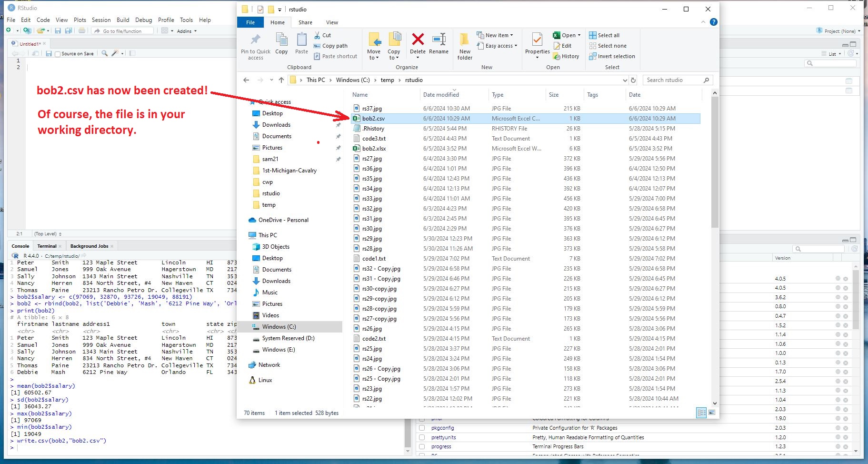Screen dimensions: 868x464
Task: Click Pin to Quick access icon
Action: [x=256, y=40]
